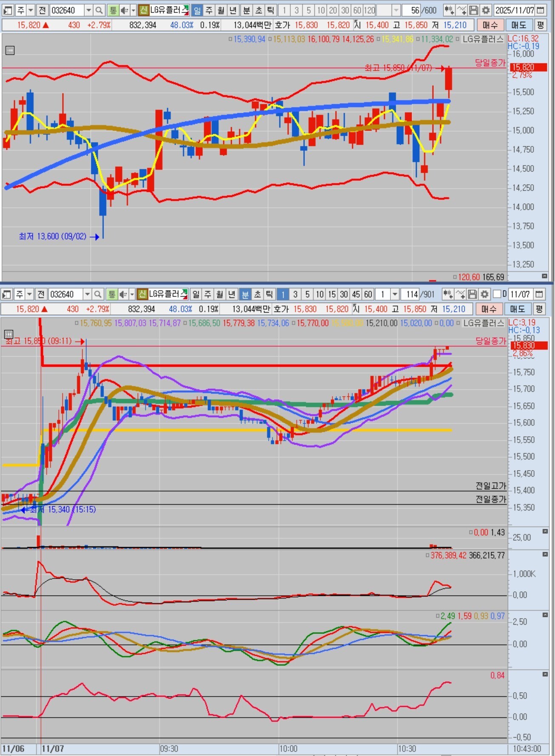Open the settings gear in the lower chart toolbar
Screen dimensions: 555x756
click(484, 294)
